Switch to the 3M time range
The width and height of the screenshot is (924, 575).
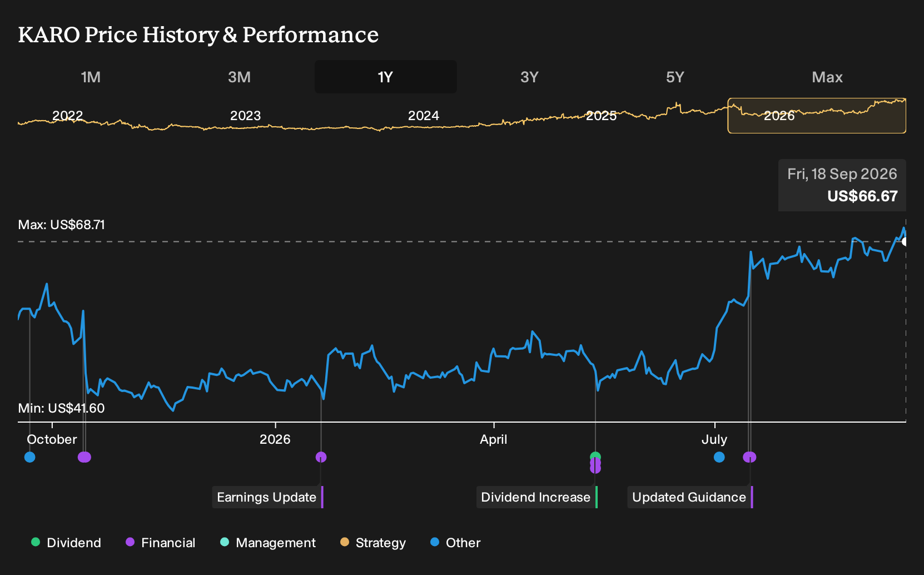pyautogui.click(x=240, y=77)
